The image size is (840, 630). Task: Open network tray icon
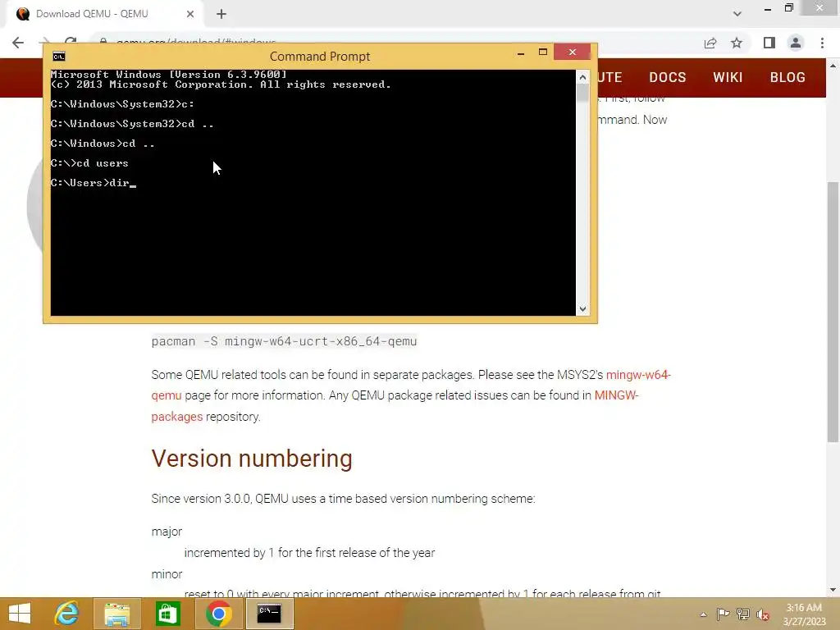pyautogui.click(x=743, y=614)
